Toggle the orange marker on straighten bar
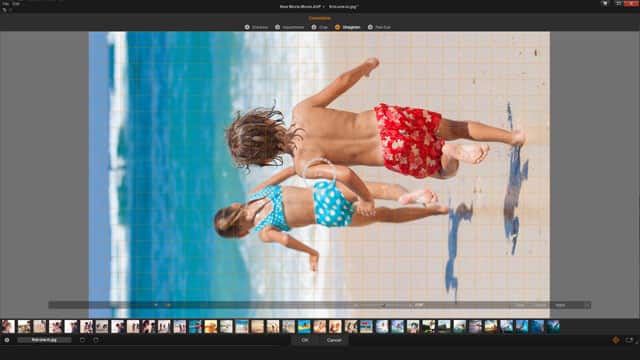640x360 pixels. tap(168, 305)
